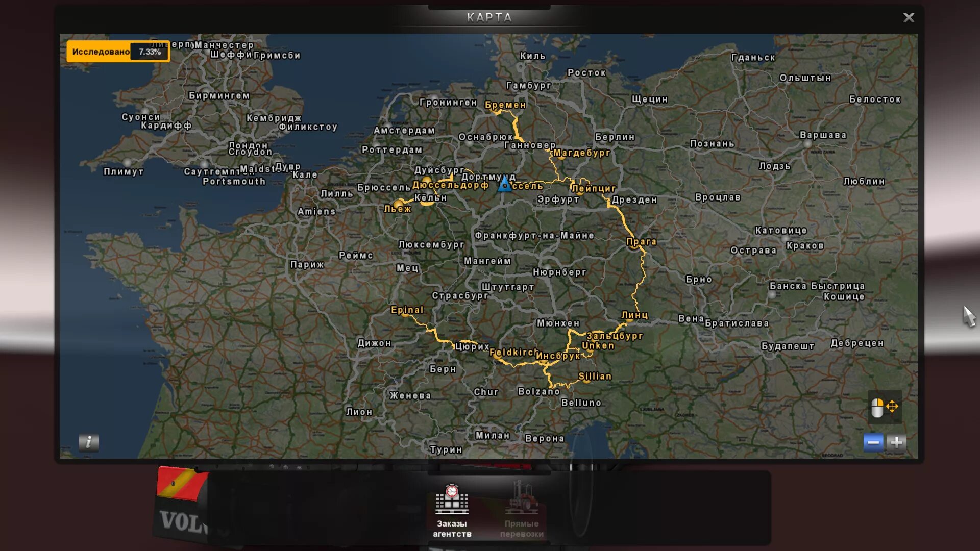Select the city label Прага
The width and height of the screenshot is (980, 551).
click(641, 242)
